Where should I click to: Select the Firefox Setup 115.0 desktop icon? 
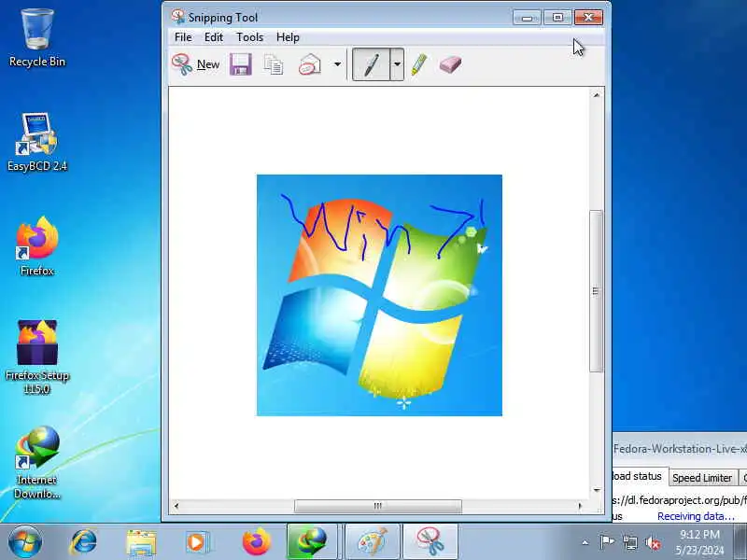(x=37, y=357)
